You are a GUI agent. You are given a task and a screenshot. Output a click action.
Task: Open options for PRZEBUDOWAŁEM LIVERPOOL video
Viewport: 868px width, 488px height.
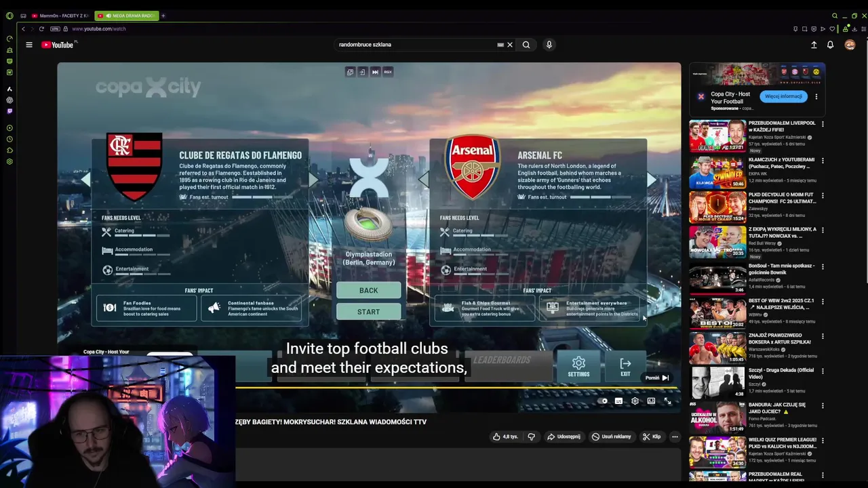(x=823, y=125)
